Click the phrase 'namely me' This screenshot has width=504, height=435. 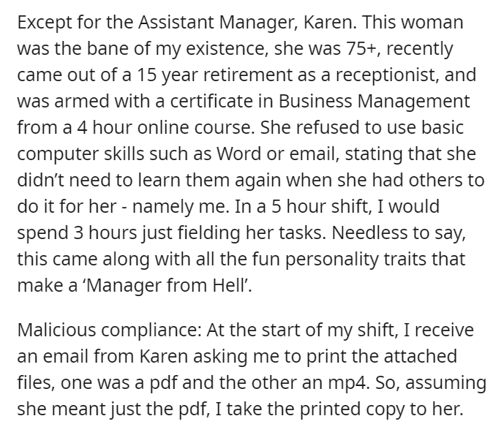178,207
